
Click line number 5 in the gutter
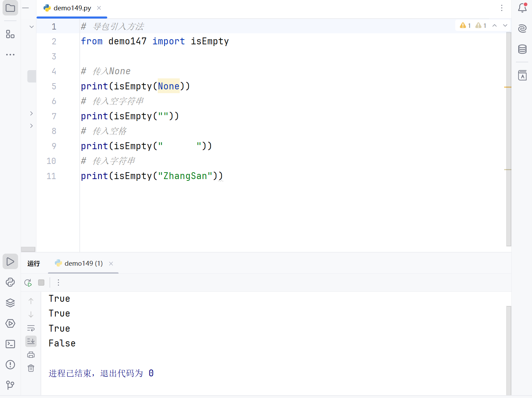54,86
